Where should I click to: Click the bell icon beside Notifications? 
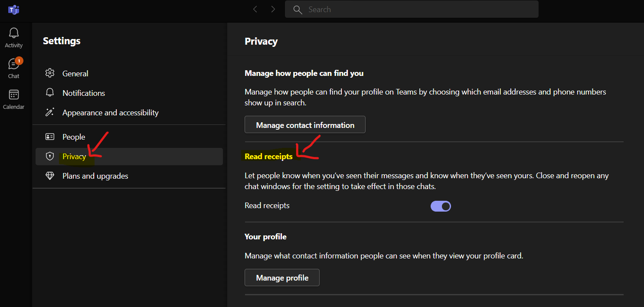50,92
